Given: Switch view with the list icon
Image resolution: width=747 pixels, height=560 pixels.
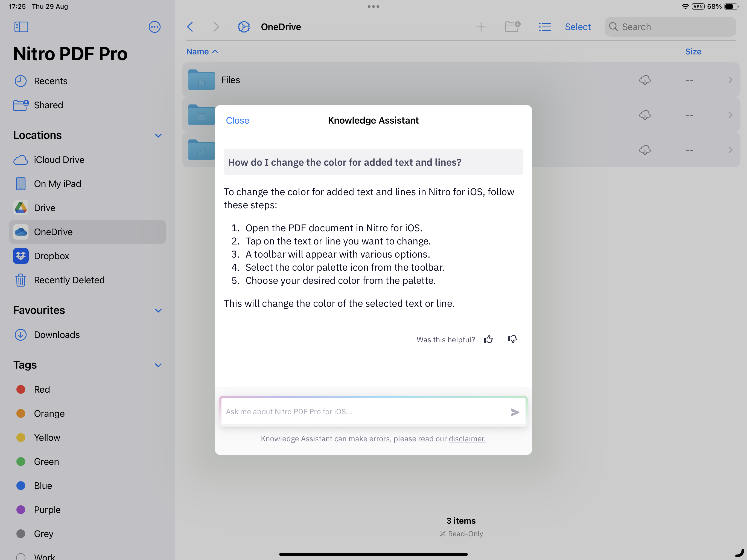Looking at the screenshot, I should click(x=544, y=27).
